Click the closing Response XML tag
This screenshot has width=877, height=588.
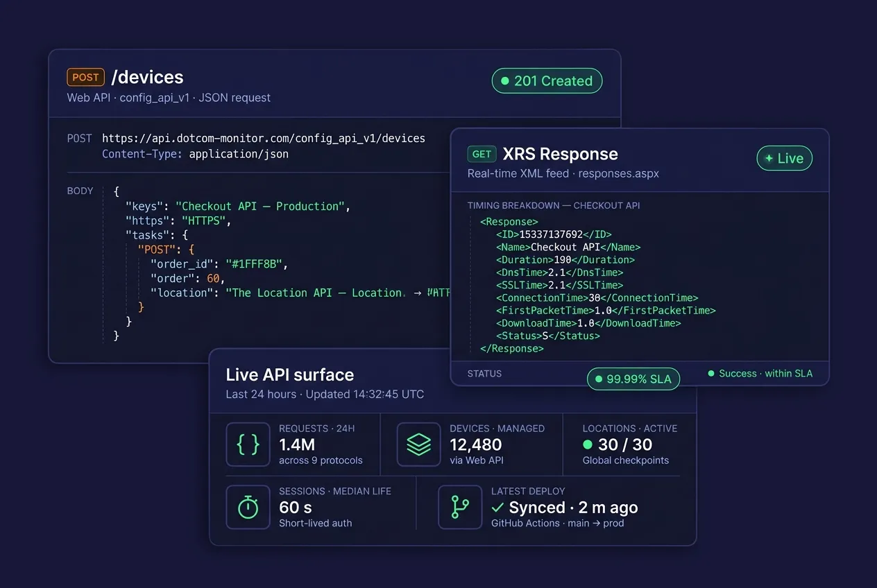[512, 349]
